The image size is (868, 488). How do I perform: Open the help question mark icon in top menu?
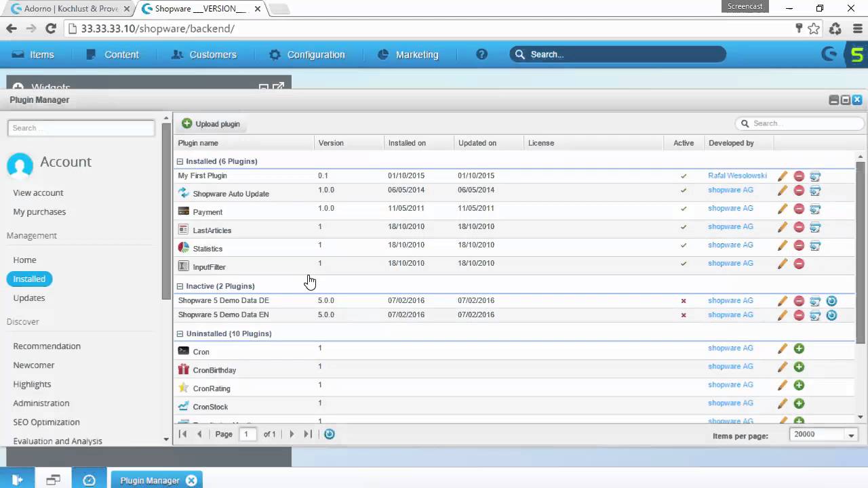tap(481, 54)
